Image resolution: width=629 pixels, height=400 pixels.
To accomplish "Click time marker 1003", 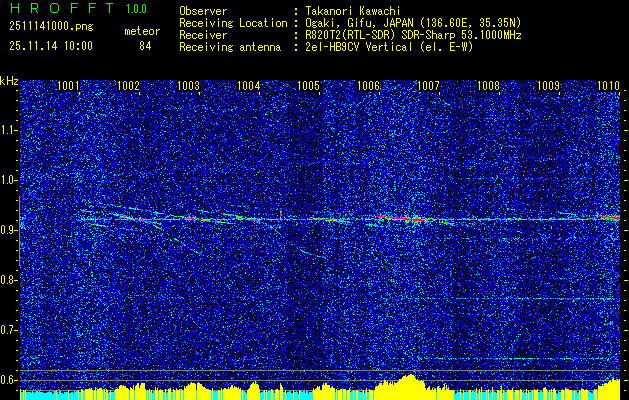I will [x=189, y=85].
